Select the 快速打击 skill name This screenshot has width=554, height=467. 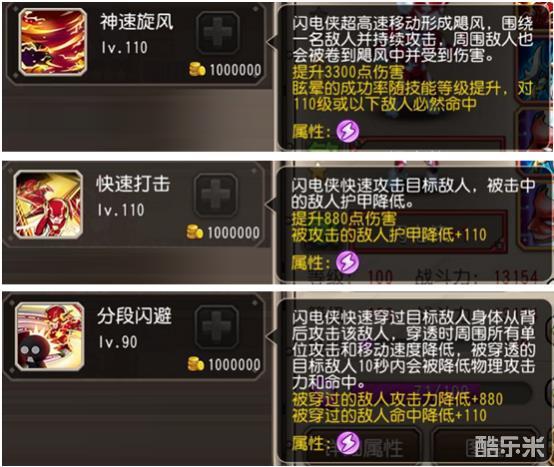[133, 184]
